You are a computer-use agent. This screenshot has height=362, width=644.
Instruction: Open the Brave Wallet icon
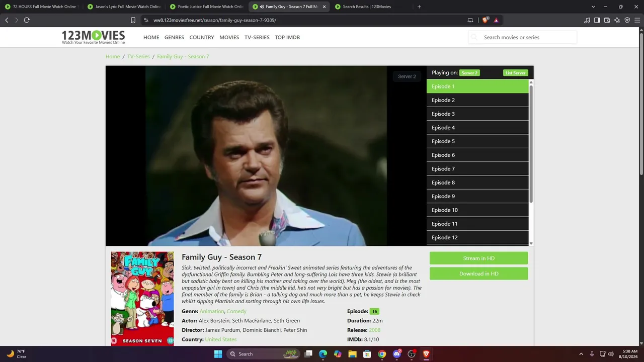pyautogui.click(x=607, y=20)
